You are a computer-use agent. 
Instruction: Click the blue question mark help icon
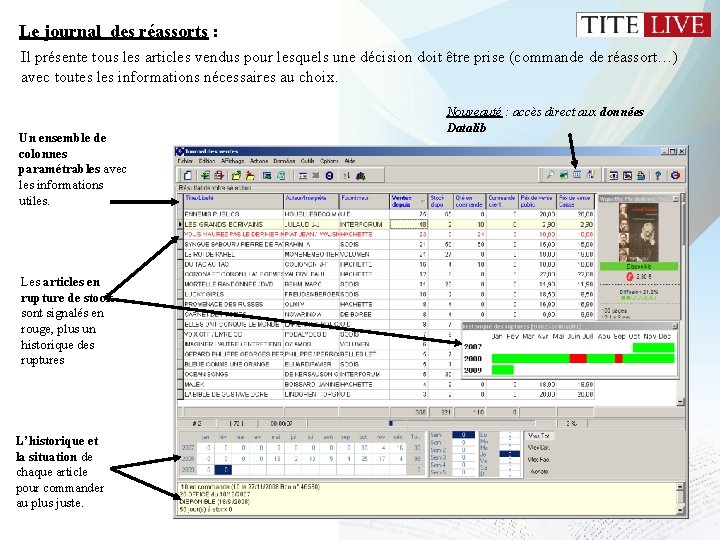[x=658, y=175]
